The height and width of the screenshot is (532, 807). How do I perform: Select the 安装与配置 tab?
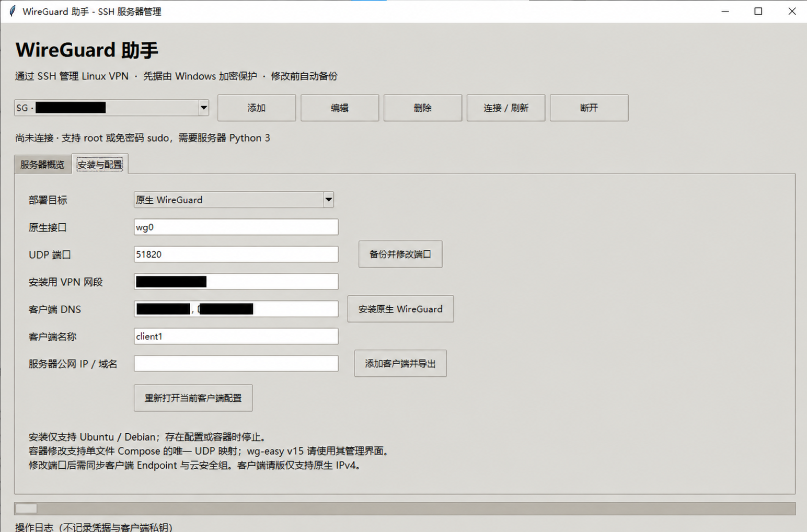point(100,164)
